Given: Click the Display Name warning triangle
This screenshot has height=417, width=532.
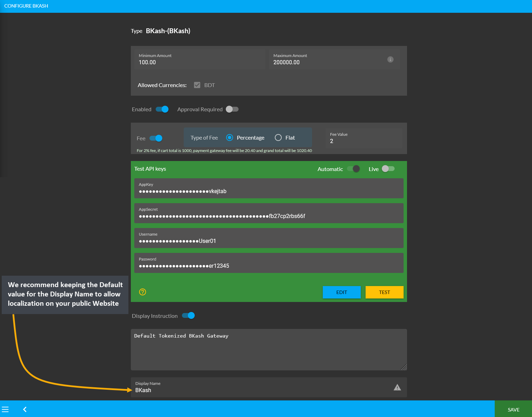Looking at the screenshot, I should tap(397, 387).
